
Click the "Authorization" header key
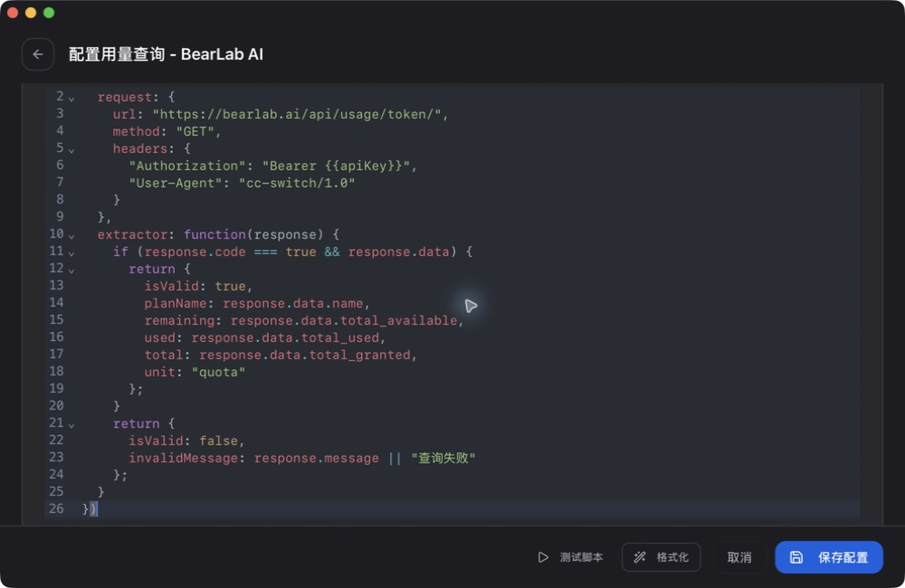[187, 166]
